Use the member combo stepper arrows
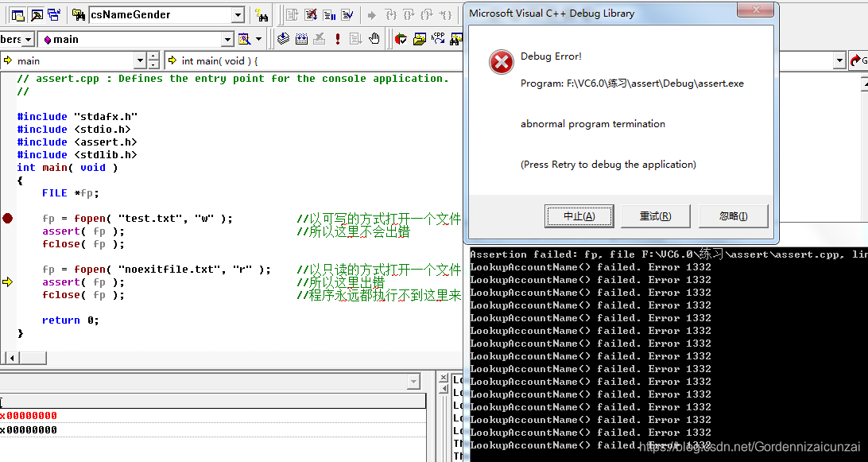 click(153, 59)
